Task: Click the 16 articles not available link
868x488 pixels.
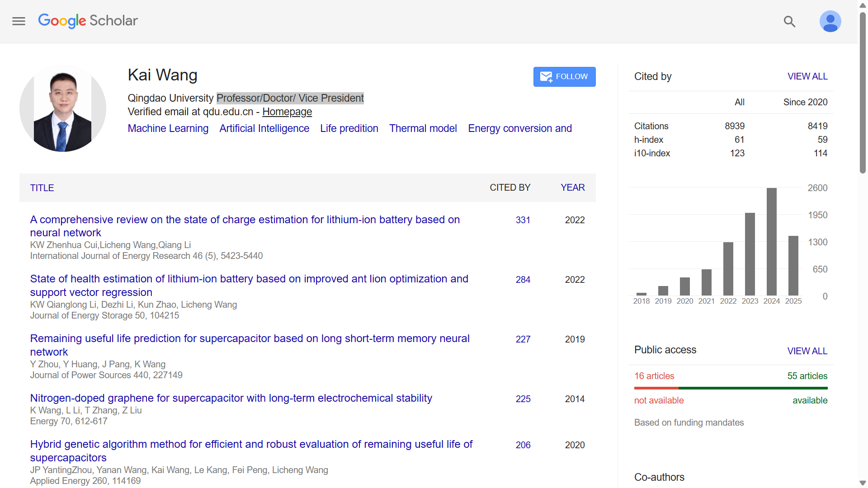Action: click(x=654, y=376)
